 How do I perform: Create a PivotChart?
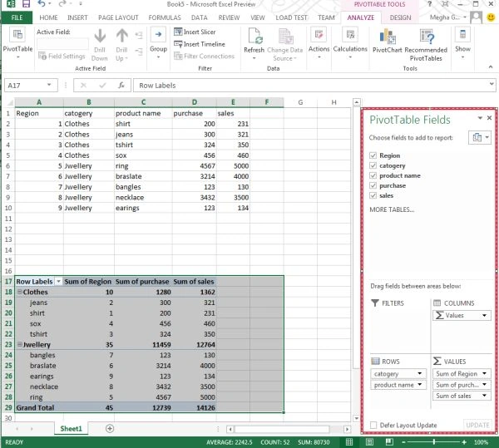point(388,41)
